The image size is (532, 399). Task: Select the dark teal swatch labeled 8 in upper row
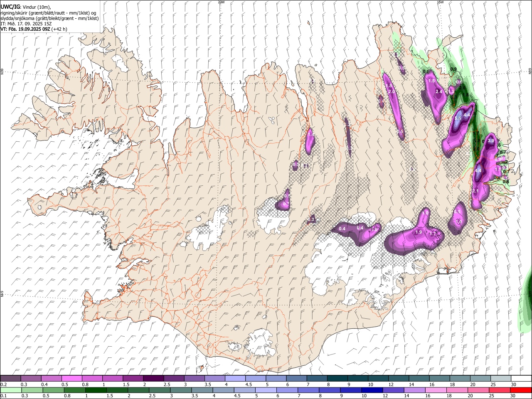point(337,379)
